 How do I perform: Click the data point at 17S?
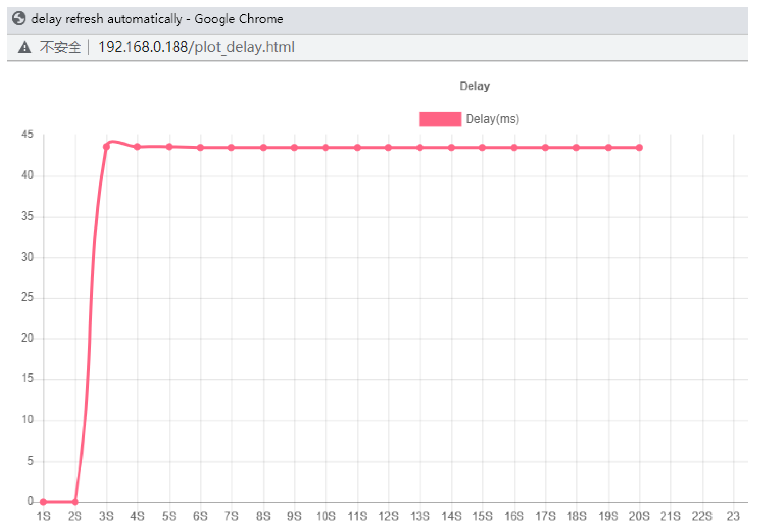pos(545,148)
